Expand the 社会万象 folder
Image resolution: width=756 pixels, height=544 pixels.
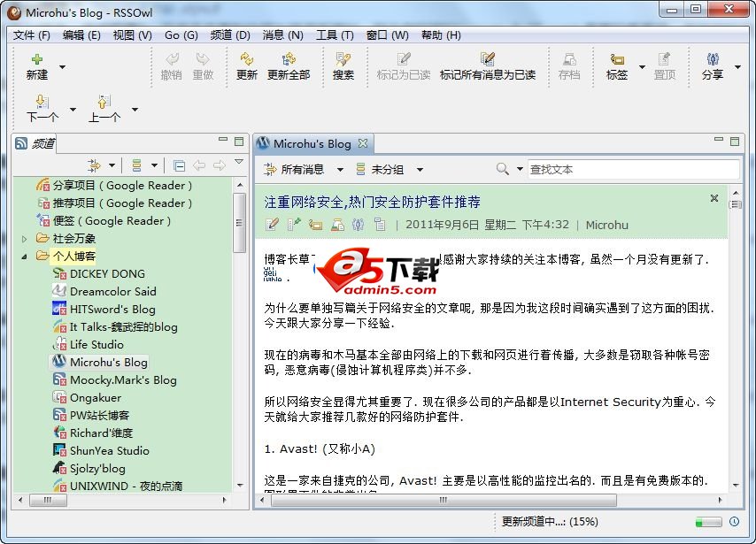click(x=25, y=239)
